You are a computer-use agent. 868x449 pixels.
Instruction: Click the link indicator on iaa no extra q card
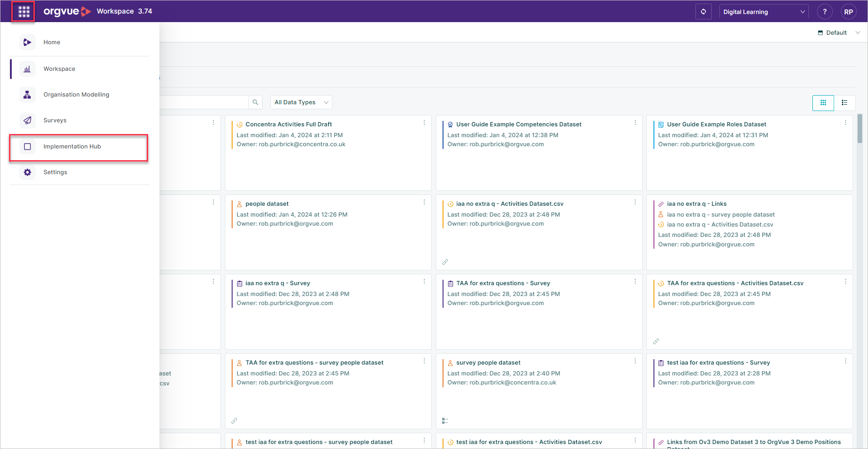[x=445, y=262]
